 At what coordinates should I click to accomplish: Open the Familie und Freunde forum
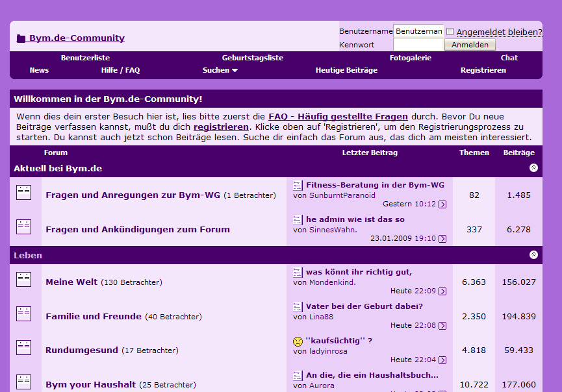[94, 317]
